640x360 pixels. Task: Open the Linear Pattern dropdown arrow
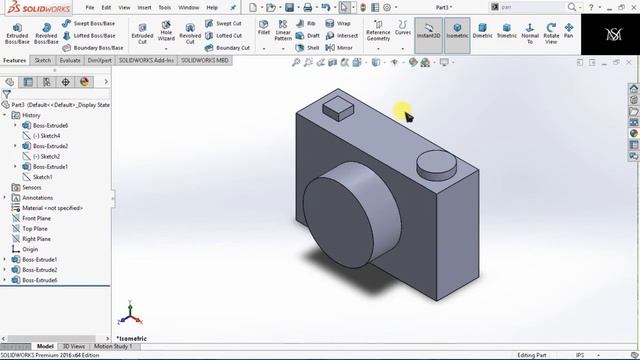283,49
